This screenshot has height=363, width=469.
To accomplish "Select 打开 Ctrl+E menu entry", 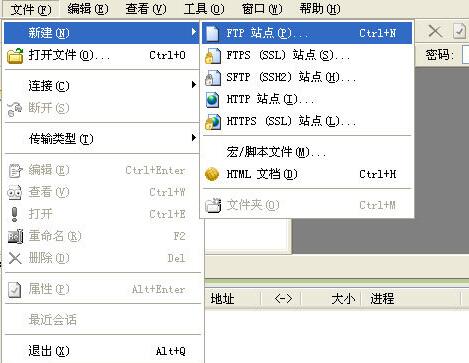I will [x=102, y=214].
